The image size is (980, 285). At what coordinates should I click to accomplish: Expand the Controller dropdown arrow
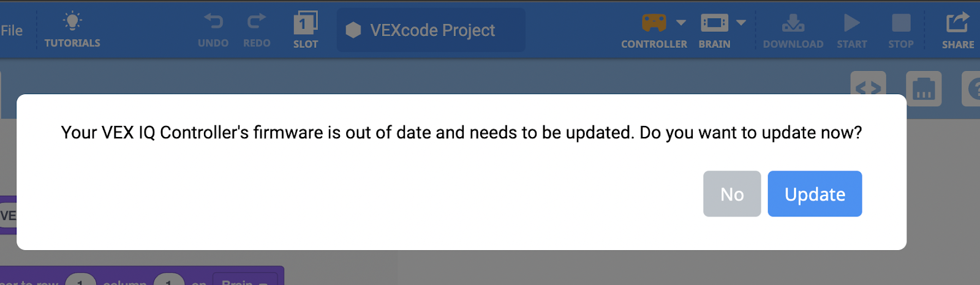(x=681, y=23)
